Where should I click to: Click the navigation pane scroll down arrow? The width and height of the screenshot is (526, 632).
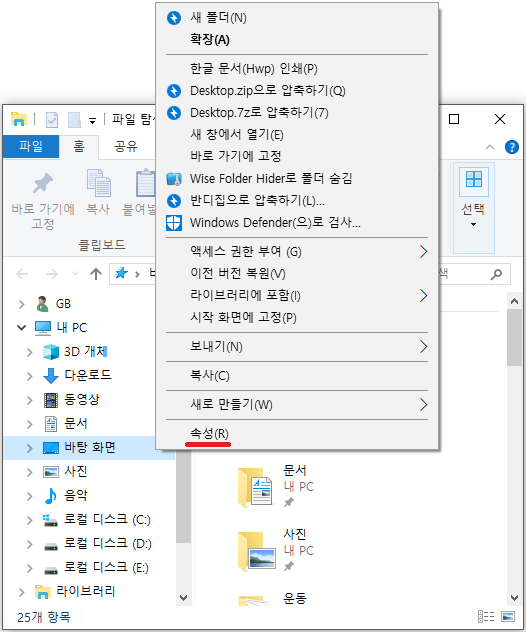(184, 598)
